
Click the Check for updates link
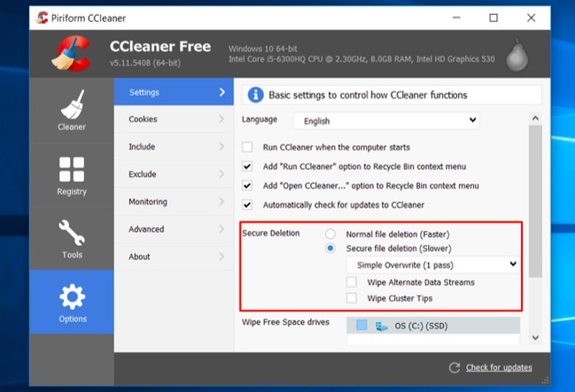coord(499,367)
